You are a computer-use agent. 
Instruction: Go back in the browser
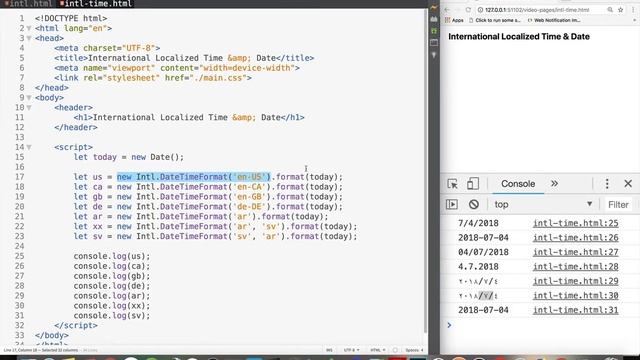pos(447,9)
